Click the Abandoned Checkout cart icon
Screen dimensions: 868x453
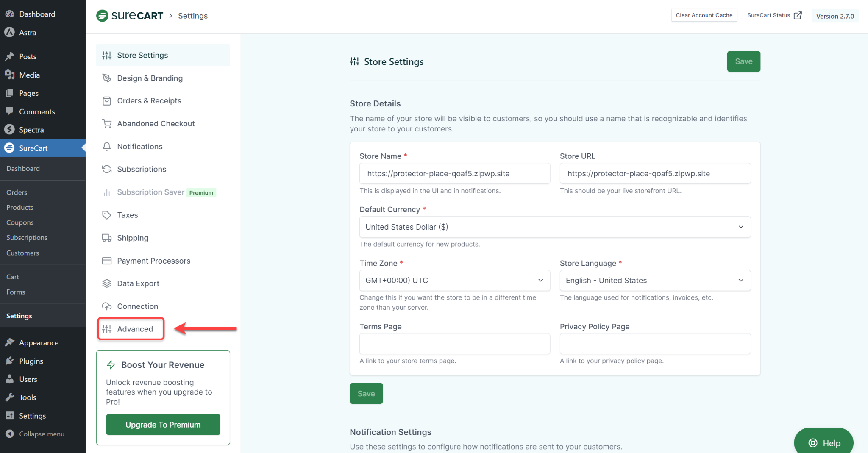point(106,123)
